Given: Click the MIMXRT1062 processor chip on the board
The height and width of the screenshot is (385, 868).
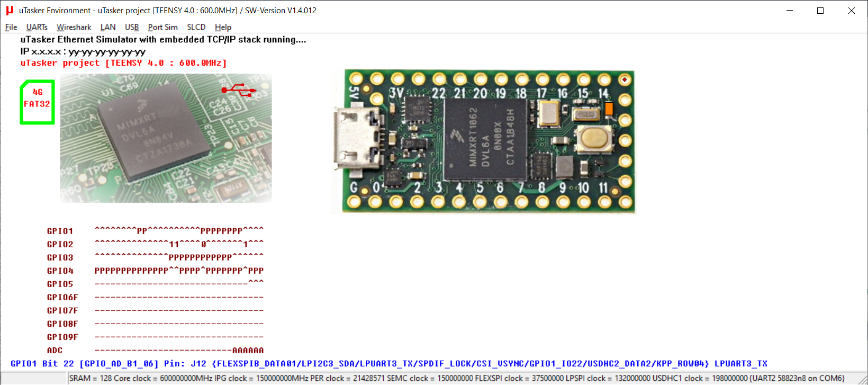Looking at the screenshot, I should (x=485, y=139).
